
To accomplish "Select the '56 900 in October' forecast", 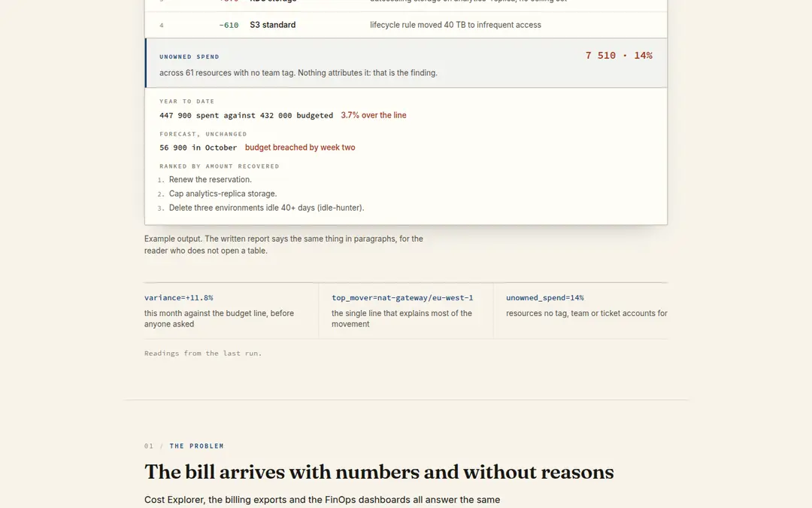I will [x=198, y=148].
